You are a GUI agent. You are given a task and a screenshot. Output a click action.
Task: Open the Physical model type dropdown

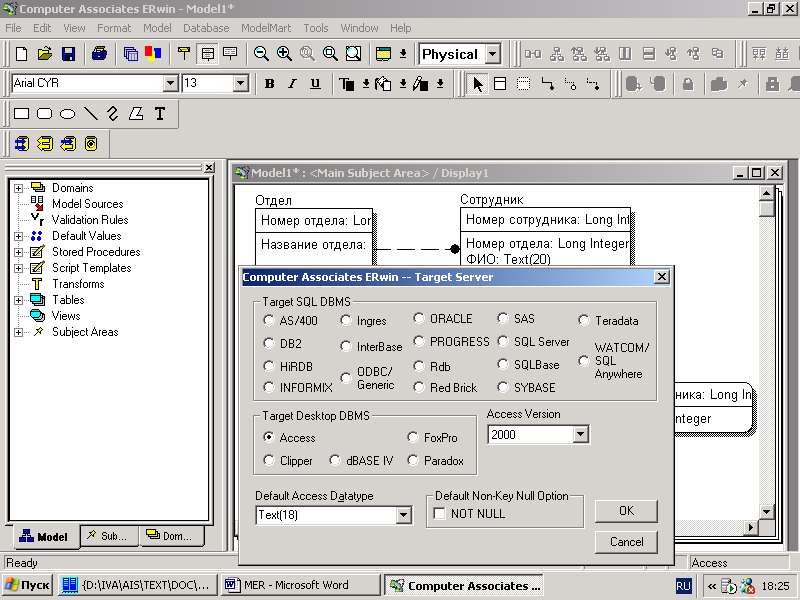[492, 54]
